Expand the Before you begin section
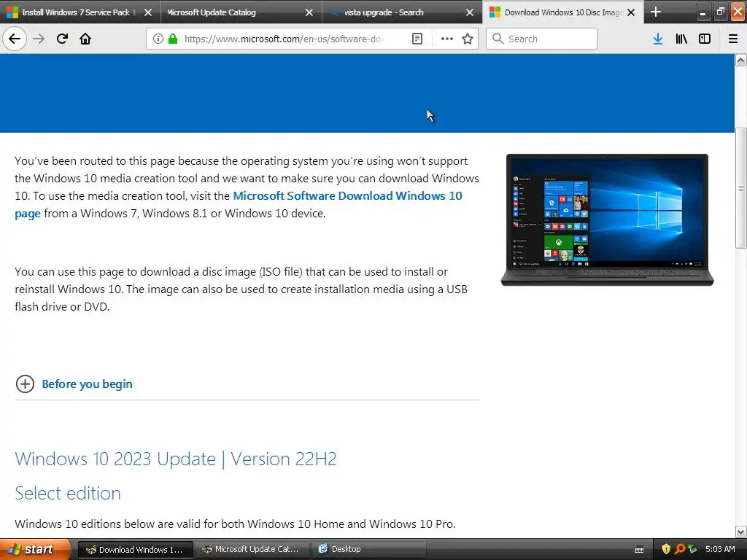Screen dimensions: 747x560 coord(88,384)
